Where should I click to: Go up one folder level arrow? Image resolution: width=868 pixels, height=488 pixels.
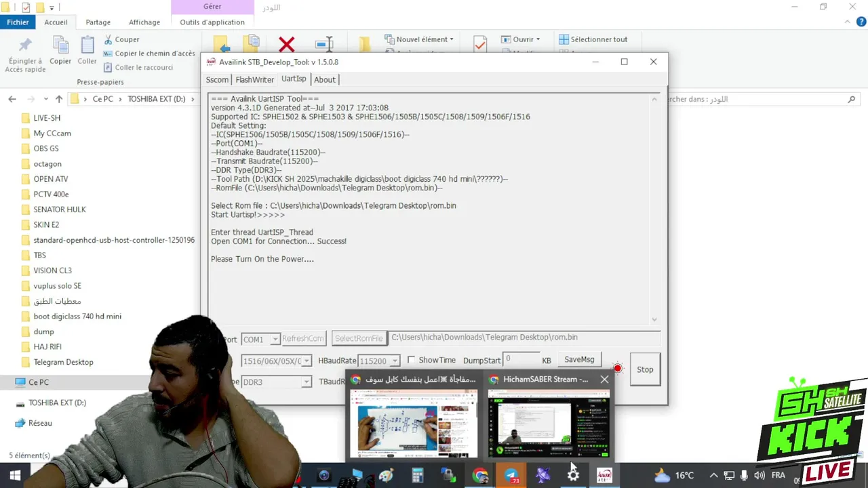59,99
